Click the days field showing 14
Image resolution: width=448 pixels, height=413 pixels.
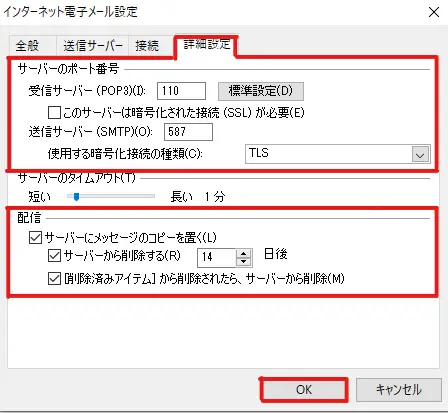217,257
